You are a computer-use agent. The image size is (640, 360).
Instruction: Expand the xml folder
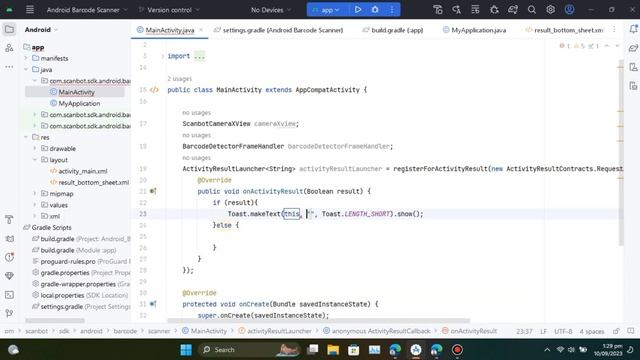point(35,216)
